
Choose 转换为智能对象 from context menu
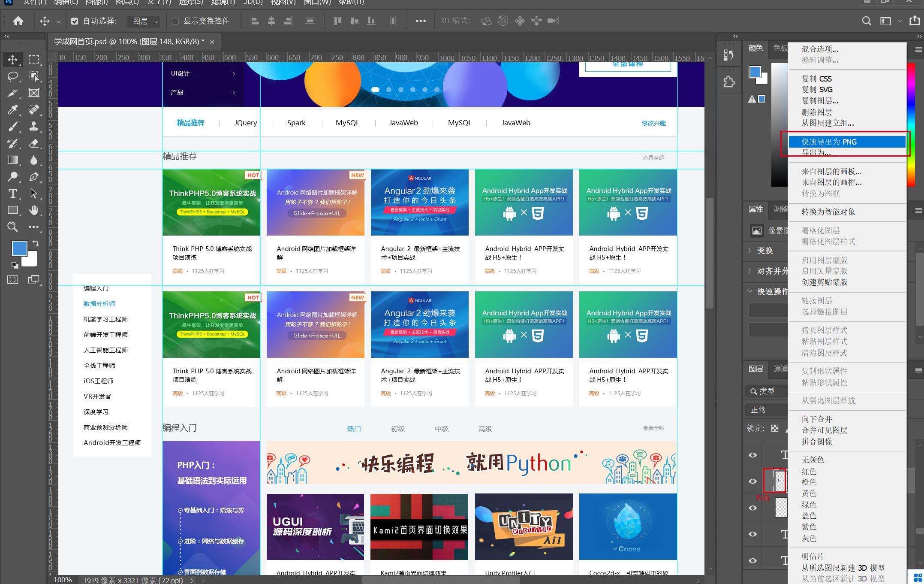coord(847,212)
